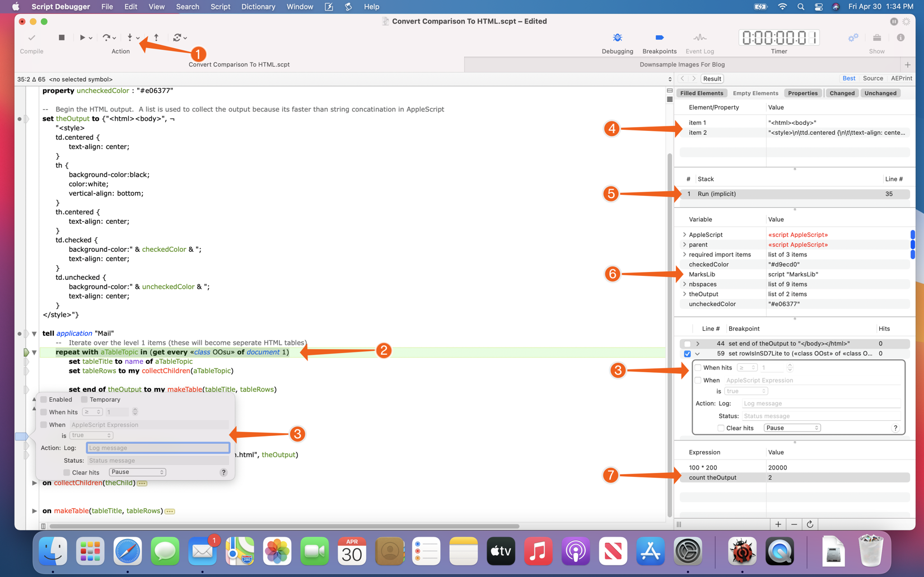Click the Step Over icon
Viewport: 924px width, 577px height.
coord(106,37)
